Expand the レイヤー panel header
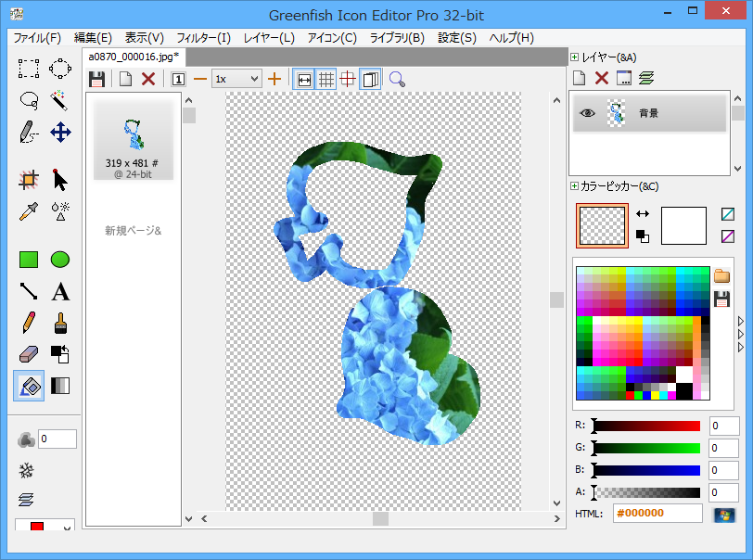753x560 pixels. click(x=575, y=57)
